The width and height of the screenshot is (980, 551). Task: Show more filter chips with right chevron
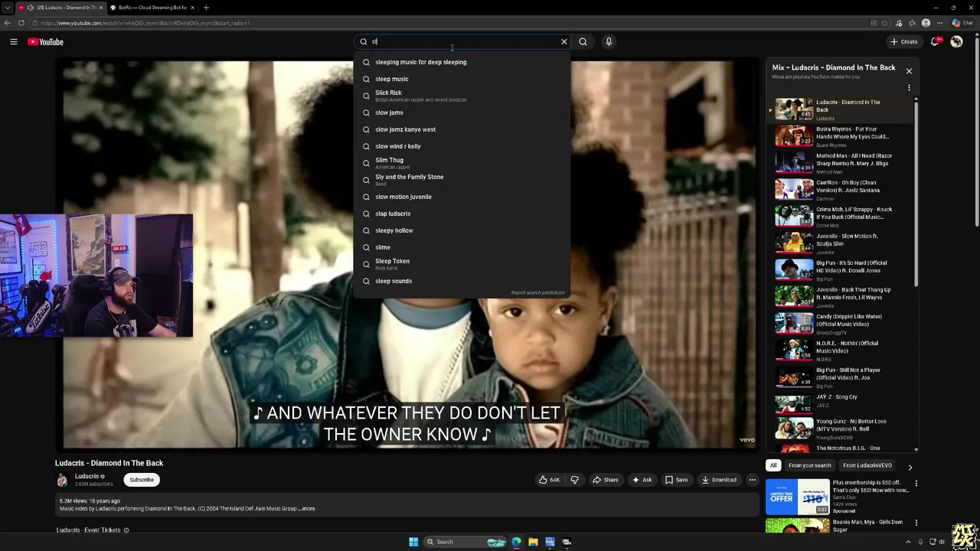click(x=910, y=467)
